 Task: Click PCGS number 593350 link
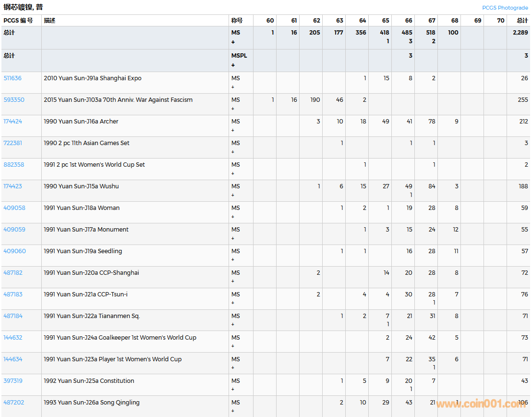coord(13,100)
